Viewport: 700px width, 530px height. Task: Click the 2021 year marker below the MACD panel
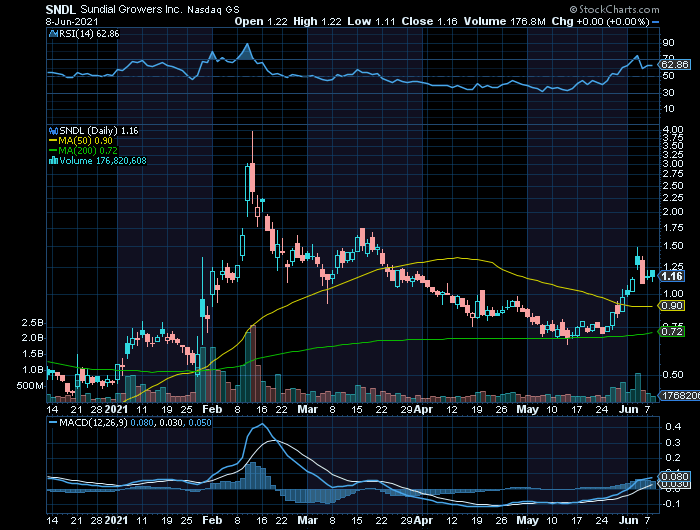tap(116, 520)
